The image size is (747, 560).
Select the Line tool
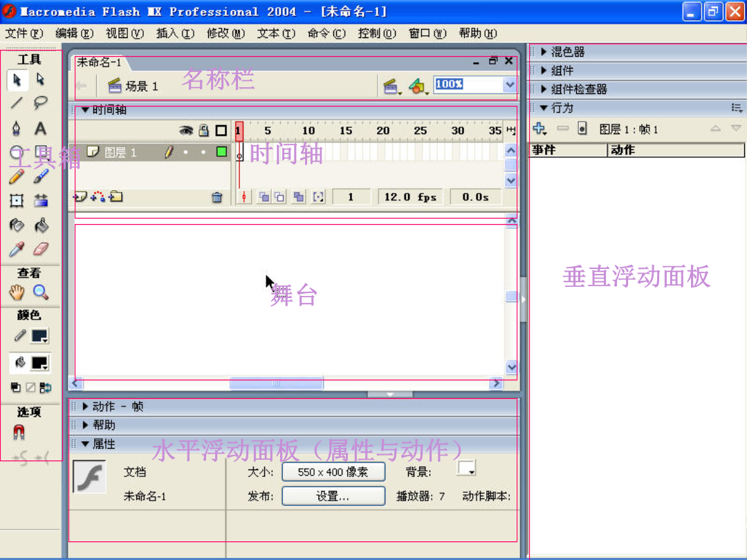(x=17, y=102)
